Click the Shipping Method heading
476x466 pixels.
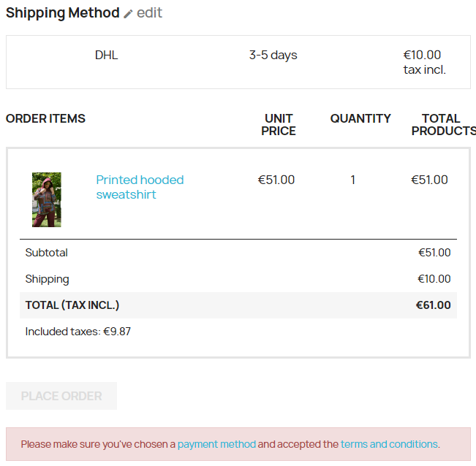62,13
